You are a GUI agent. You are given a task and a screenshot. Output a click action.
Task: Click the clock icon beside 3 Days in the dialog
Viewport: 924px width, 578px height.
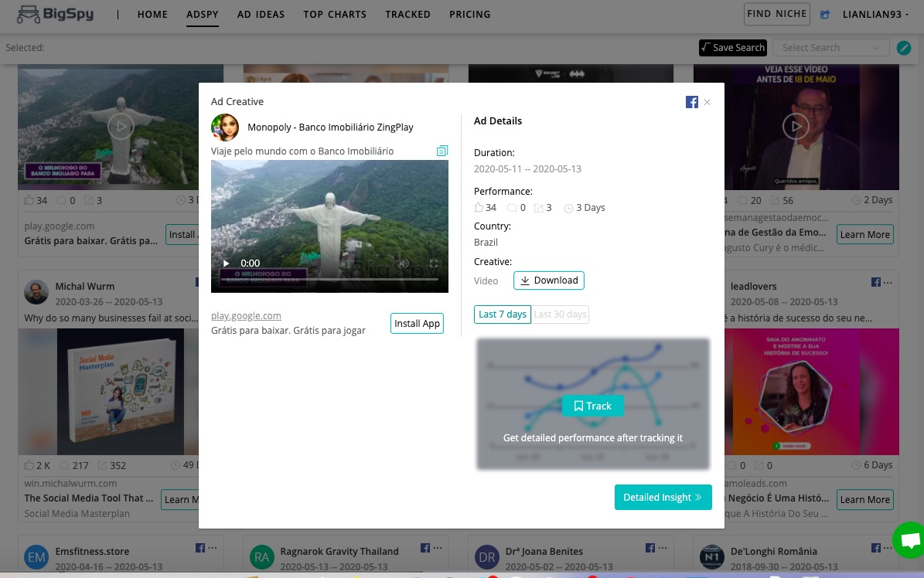[x=568, y=208]
